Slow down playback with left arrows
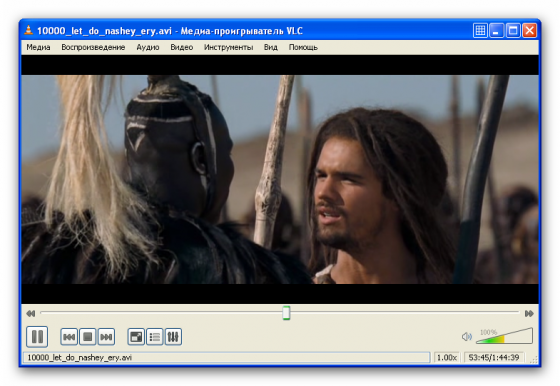 click(31, 314)
